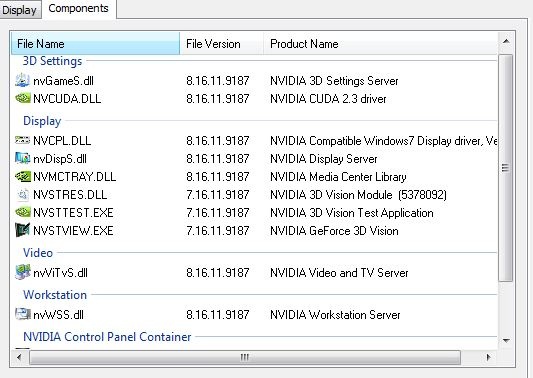
Task: Sort by the File Name column header
Action: [x=95, y=44]
